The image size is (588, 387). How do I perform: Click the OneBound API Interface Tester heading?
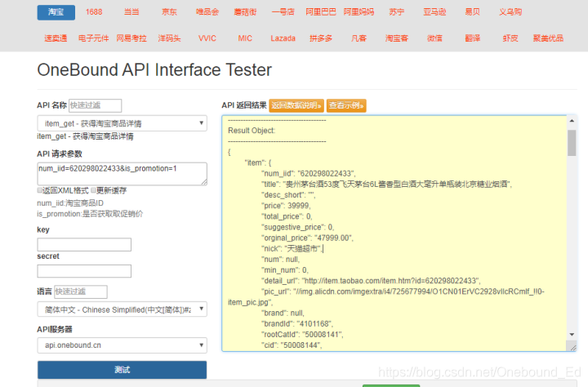(x=154, y=70)
